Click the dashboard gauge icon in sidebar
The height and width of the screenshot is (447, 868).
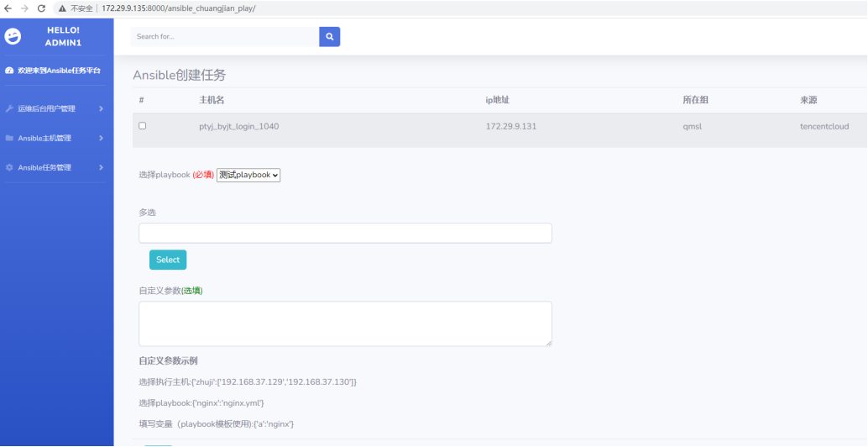pos(9,71)
